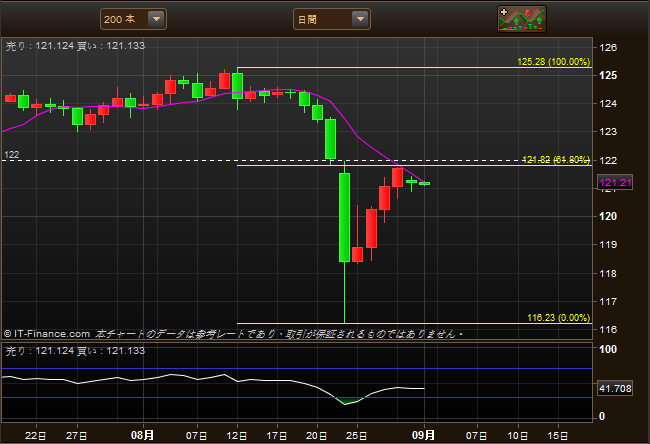This screenshot has height=444, width=650.
Task: Click the 121.82 (61.80%) Fibonacci label
Action: (x=556, y=160)
